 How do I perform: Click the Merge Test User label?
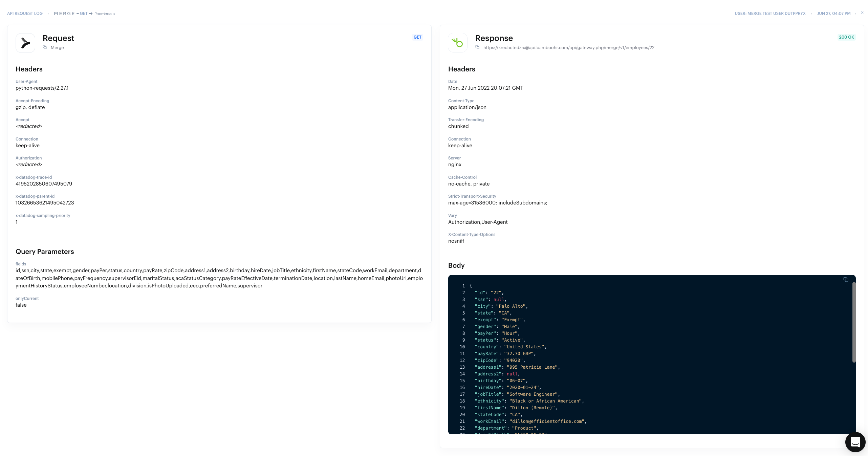click(770, 14)
